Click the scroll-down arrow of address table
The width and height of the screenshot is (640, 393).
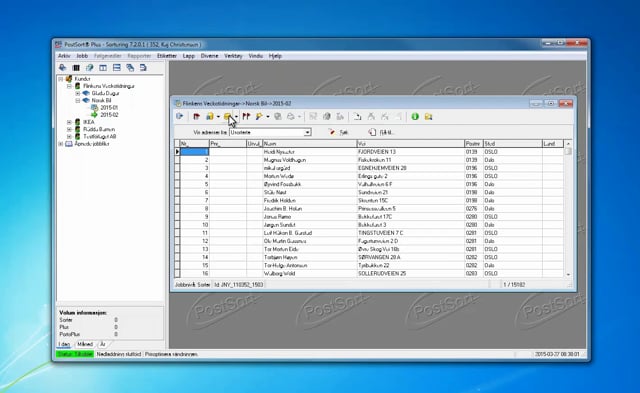[x=568, y=275]
